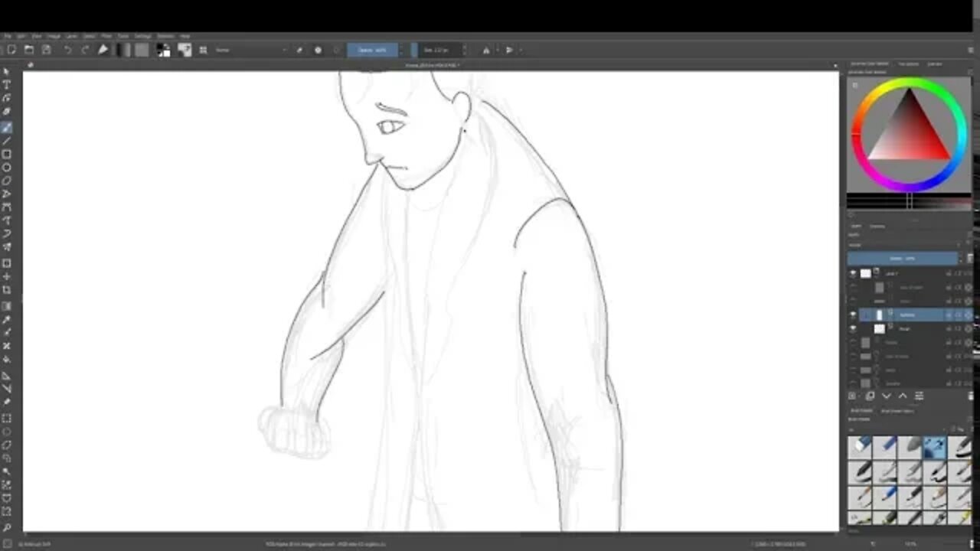
Task: Select the Rectangle tool
Action: (7, 154)
